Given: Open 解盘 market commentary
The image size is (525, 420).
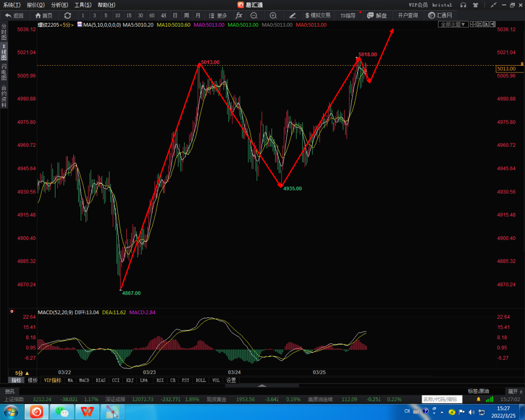Looking at the screenshot, I should (377, 16).
